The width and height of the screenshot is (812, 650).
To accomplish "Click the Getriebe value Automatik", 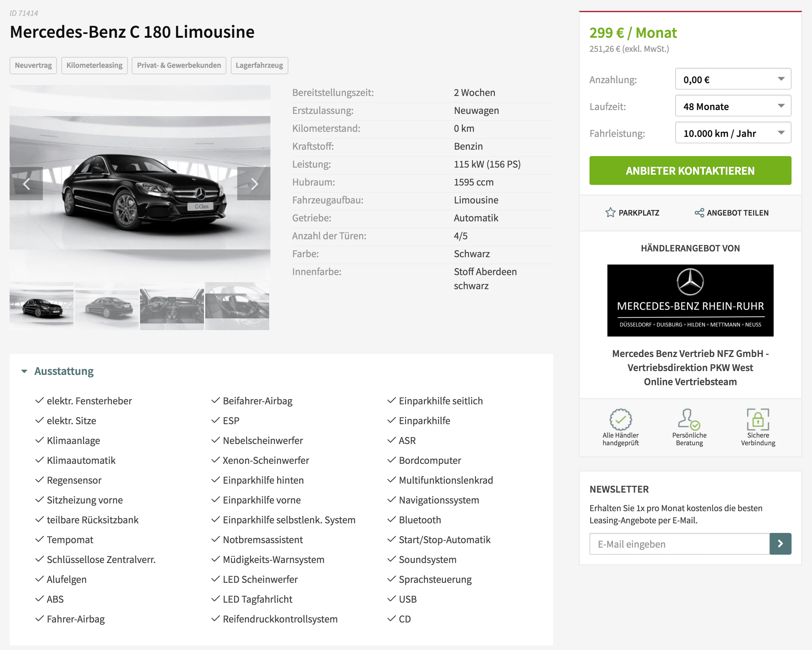I will click(x=476, y=218).
